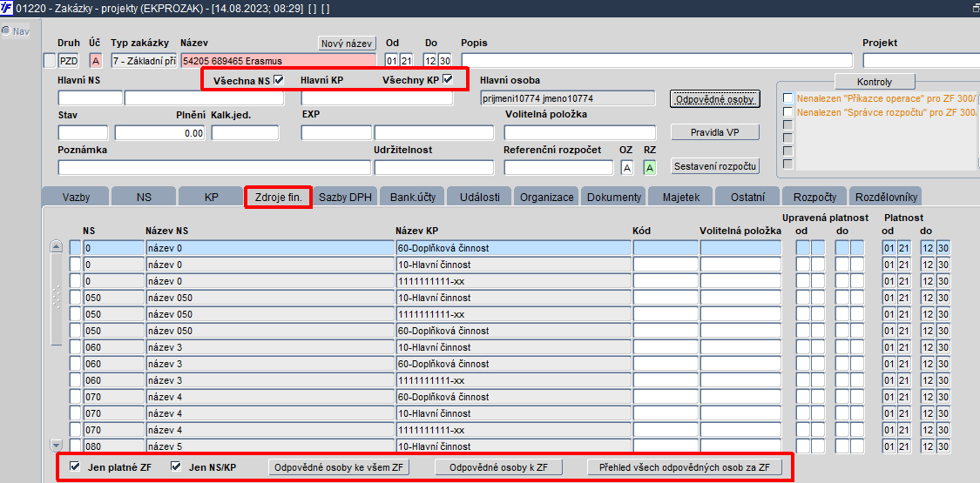
Task: Click Odpovědné osoby k ZF button
Action: tap(499, 467)
